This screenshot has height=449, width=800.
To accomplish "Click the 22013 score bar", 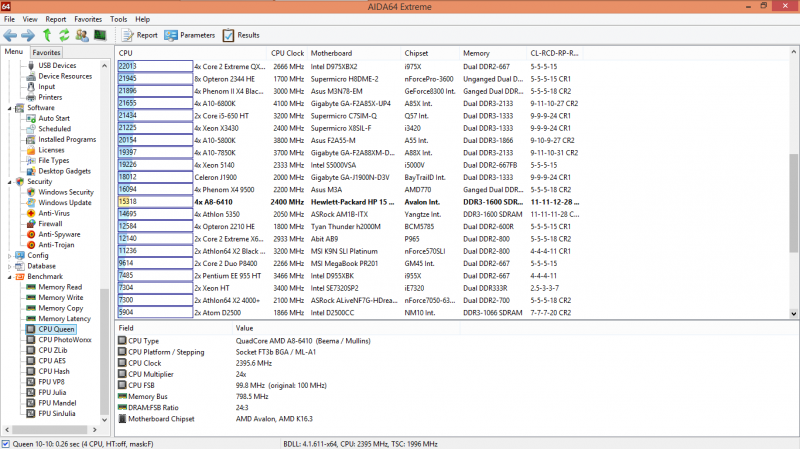I will [155, 66].
